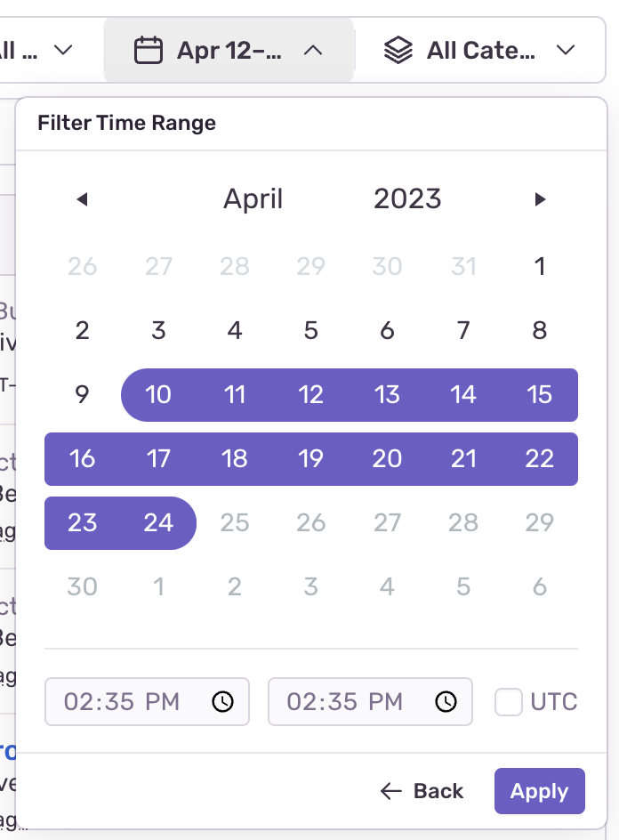The height and width of the screenshot is (840, 619).
Task: Click the calendar icon beside Apr 12
Action: (148, 51)
